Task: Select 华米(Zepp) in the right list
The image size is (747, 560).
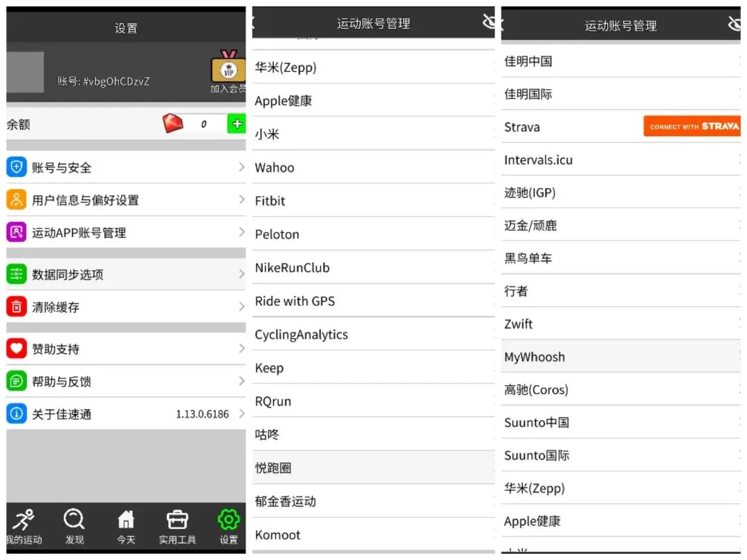Action: (x=620, y=488)
